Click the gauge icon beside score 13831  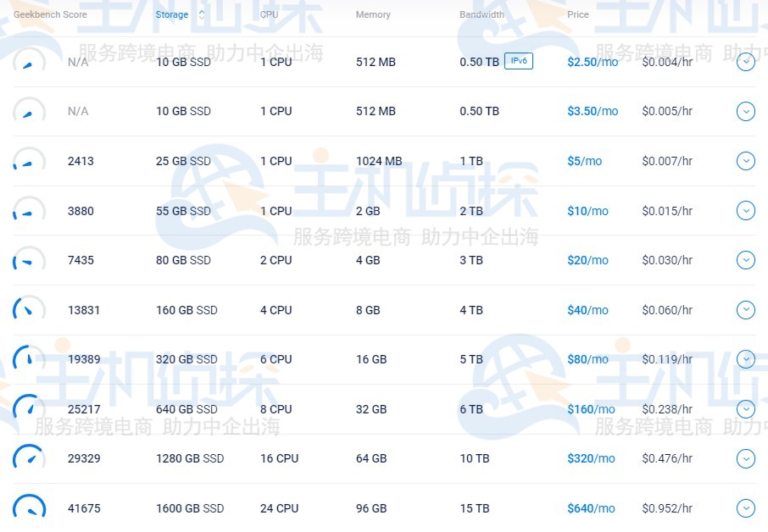pos(29,309)
